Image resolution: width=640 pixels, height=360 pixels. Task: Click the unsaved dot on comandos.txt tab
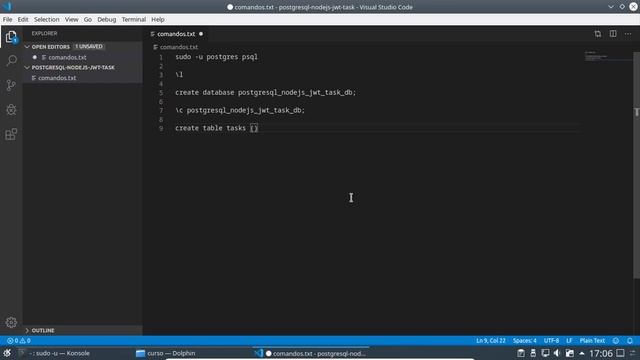[x=201, y=34]
